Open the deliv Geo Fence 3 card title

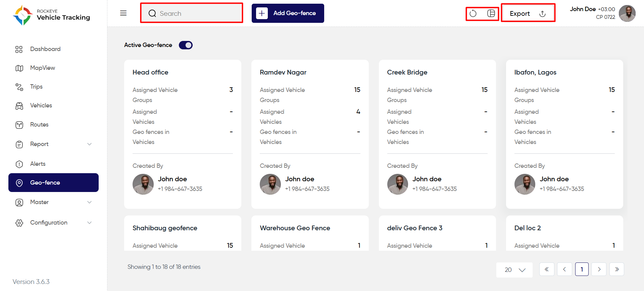415,228
